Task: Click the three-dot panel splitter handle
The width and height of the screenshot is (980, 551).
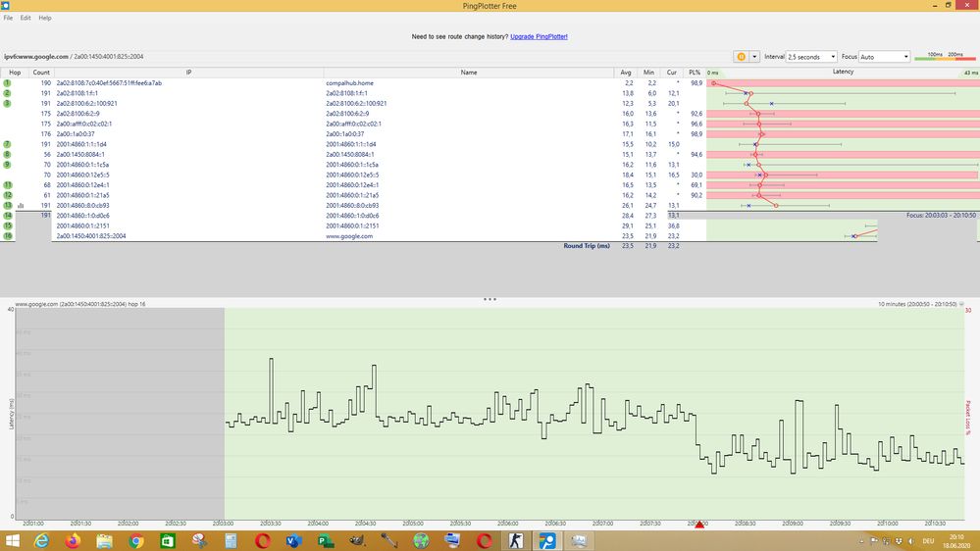Action: [x=490, y=299]
